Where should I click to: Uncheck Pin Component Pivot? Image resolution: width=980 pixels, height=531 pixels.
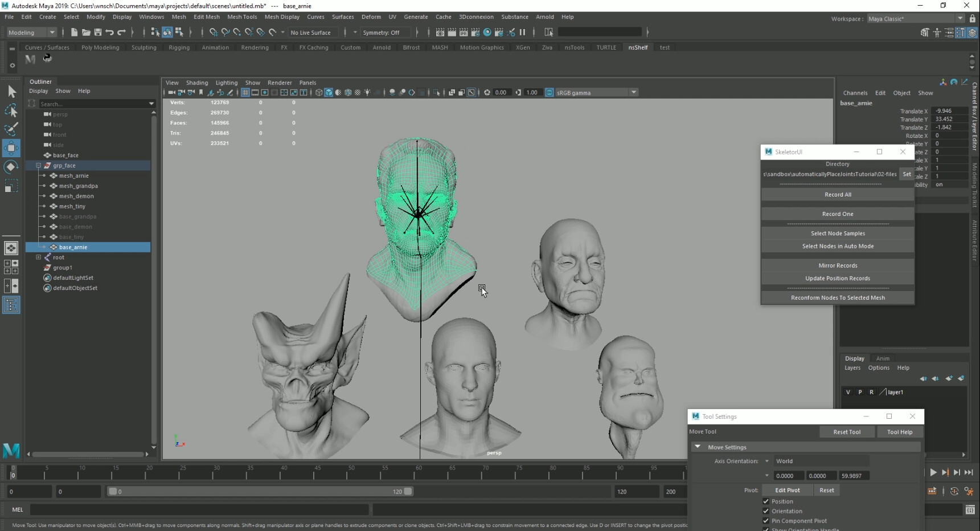pyautogui.click(x=766, y=521)
